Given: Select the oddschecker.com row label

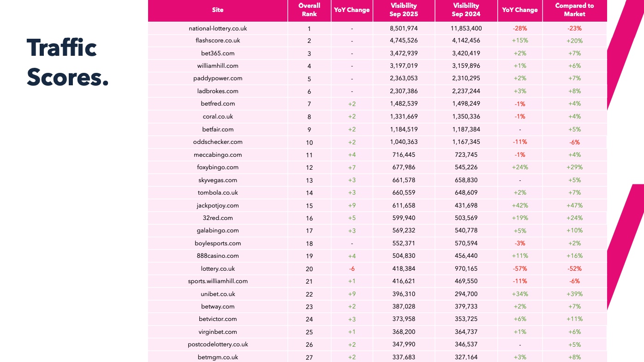Looking at the screenshot, I should click(218, 142).
